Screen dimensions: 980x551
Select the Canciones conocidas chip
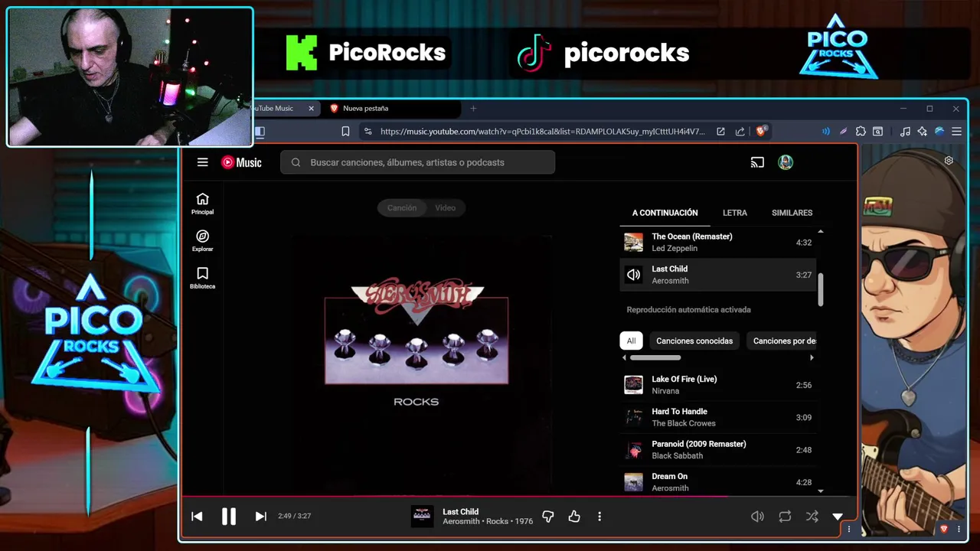pyautogui.click(x=694, y=341)
